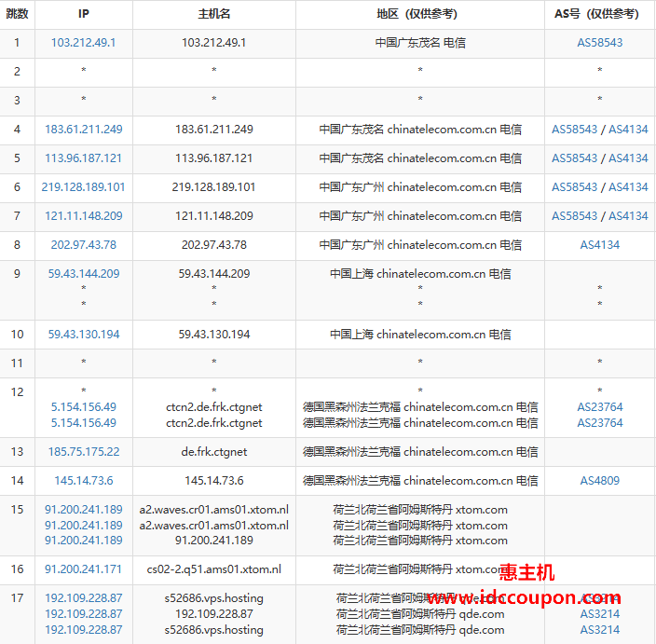Click the blue 202.97.43.78 IP link
Viewport: 656px width, 644px height.
[x=83, y=245]
